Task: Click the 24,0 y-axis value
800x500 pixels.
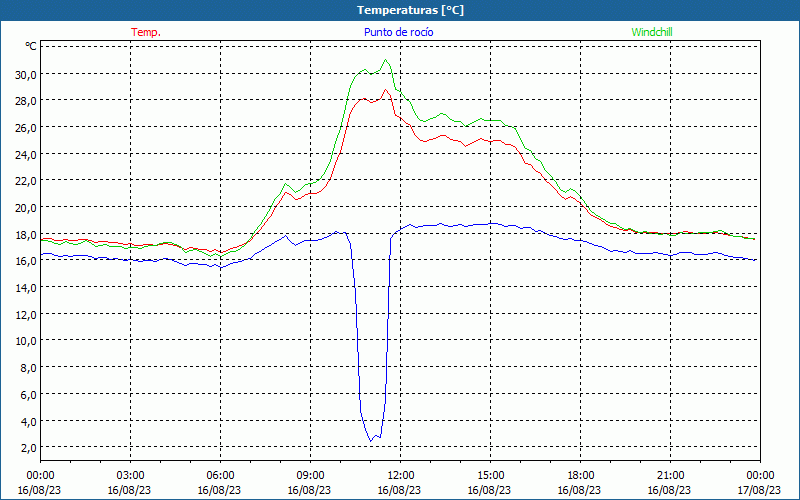Action: pos(26,154)
